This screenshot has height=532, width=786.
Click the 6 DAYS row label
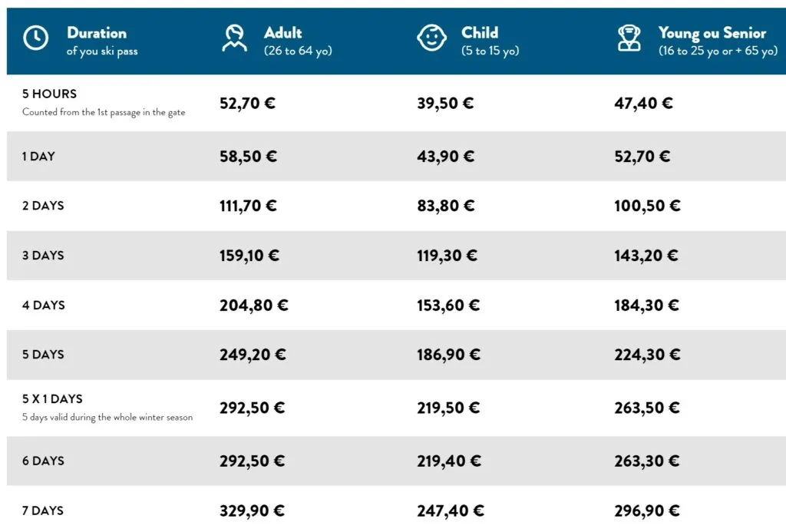pyautogui.click(x=43, y=461)
